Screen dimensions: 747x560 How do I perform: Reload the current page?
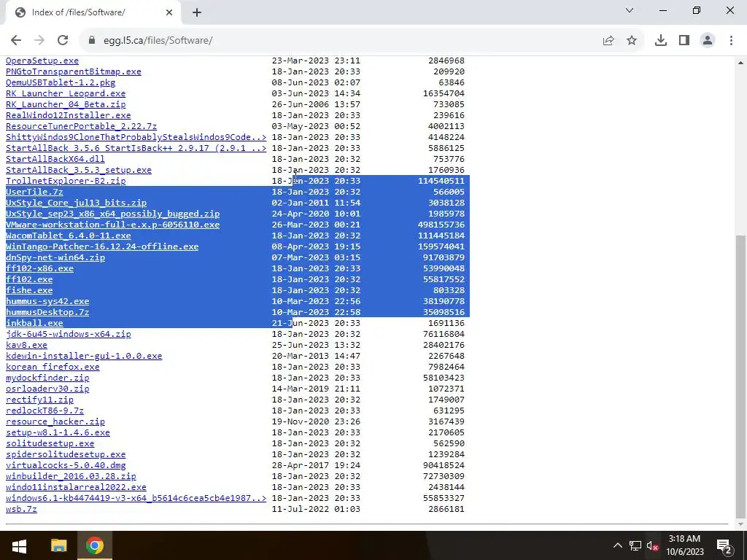(63, 41)
